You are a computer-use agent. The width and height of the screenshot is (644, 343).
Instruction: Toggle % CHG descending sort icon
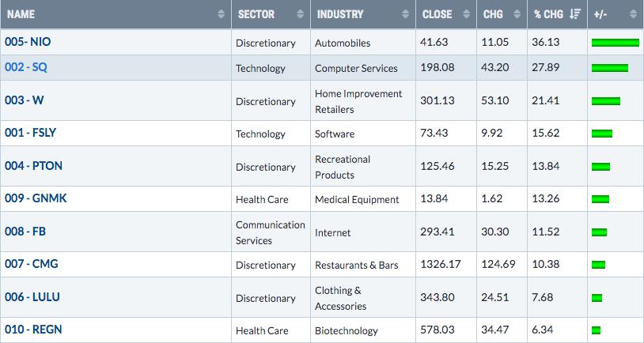(x=575, y=14)
